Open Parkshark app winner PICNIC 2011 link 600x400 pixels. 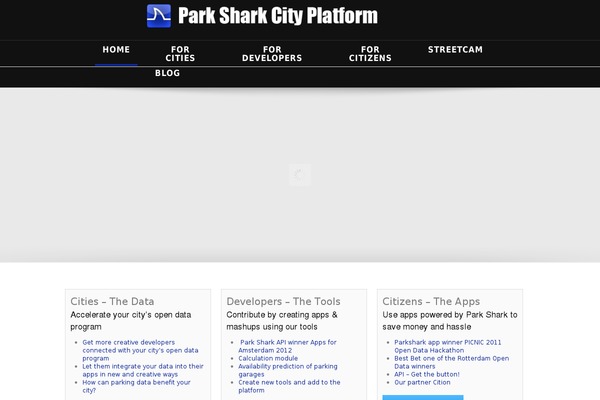pyautogui.click(x=448, y=346)
